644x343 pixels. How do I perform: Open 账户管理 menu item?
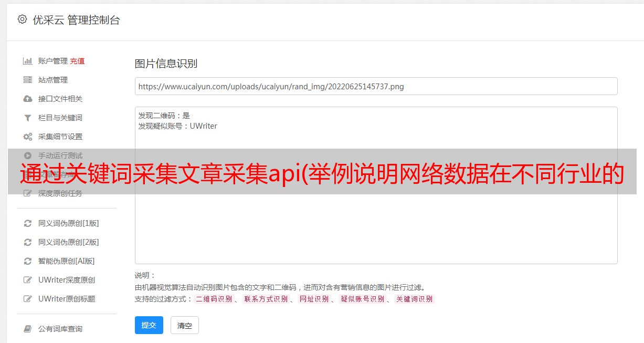click(53, 61)
